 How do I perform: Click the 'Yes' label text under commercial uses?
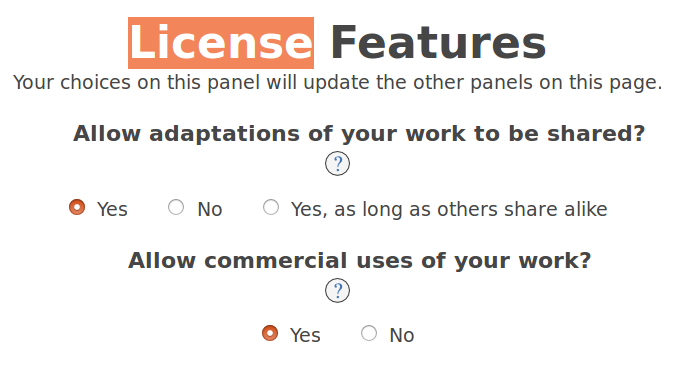[305, 335]
